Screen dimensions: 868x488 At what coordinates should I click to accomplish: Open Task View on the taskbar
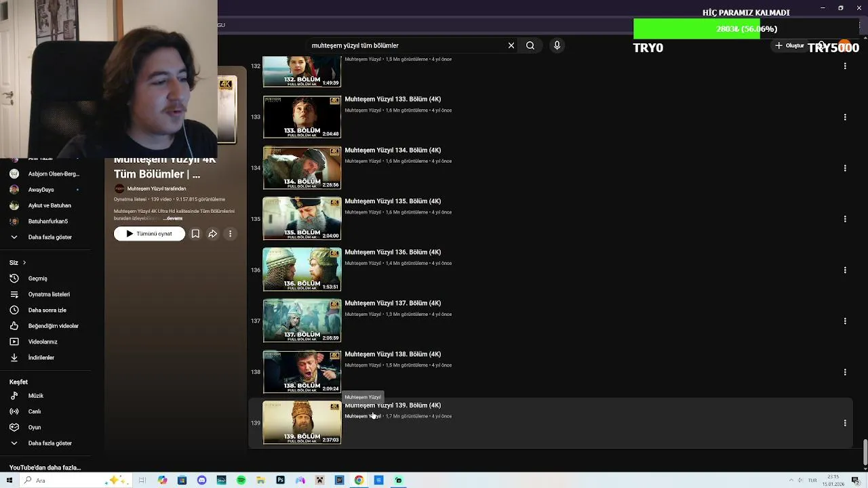[142, 480]
